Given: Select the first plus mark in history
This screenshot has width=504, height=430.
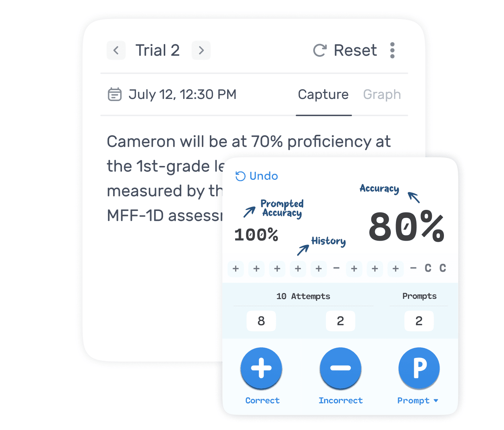Looking at the screenshot, I should point(236,268).
